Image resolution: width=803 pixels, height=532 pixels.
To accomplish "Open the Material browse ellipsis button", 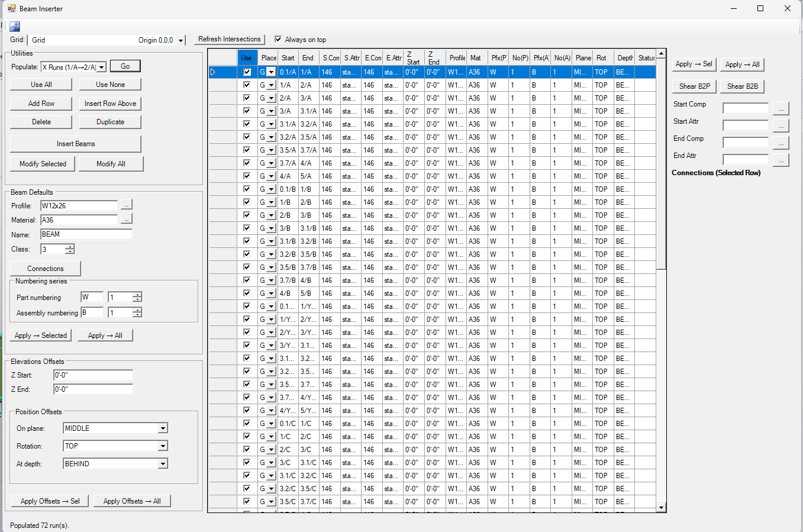I will (x=127, y=219).
